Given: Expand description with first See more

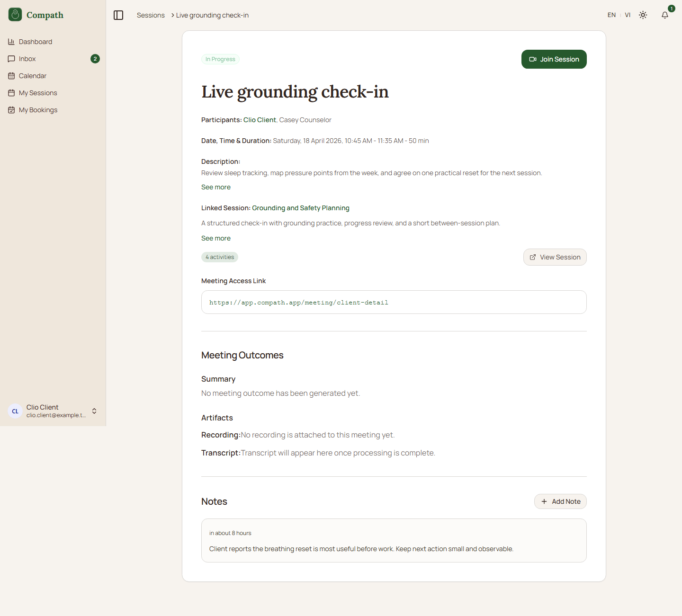Looking at the screenshot, I should click(216, 187).
